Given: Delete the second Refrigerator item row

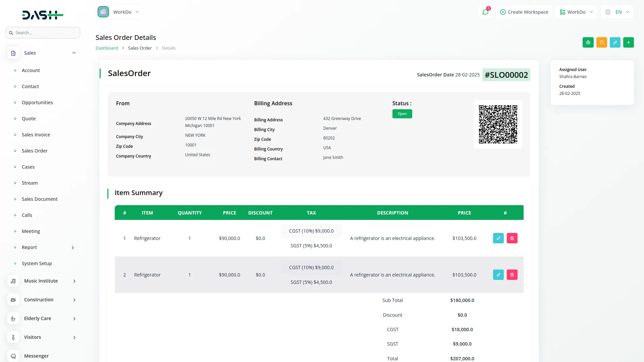Looking at the screenshot, I should point(512,275).
